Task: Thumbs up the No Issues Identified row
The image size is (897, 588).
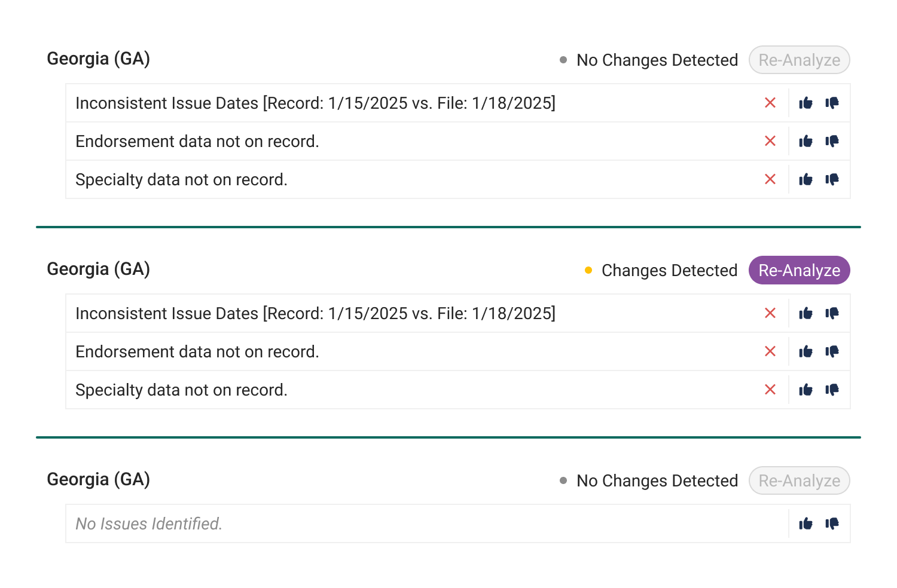Action: tap(806, 523)
